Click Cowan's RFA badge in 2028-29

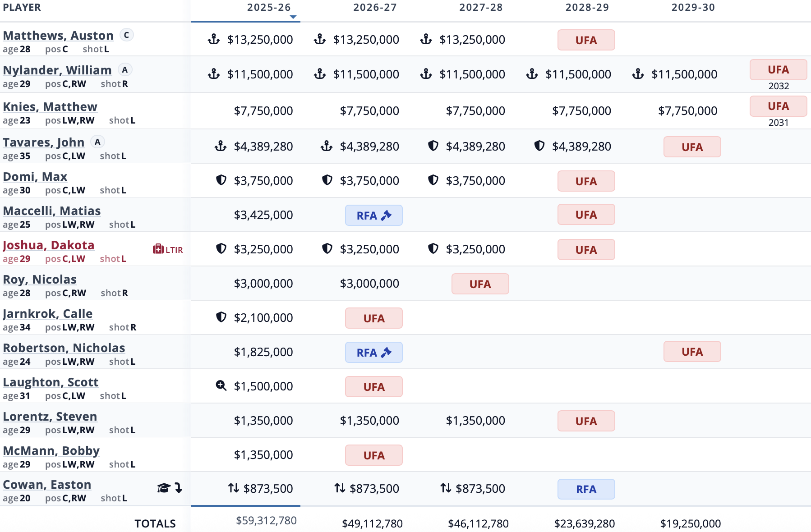coord(586,489)
